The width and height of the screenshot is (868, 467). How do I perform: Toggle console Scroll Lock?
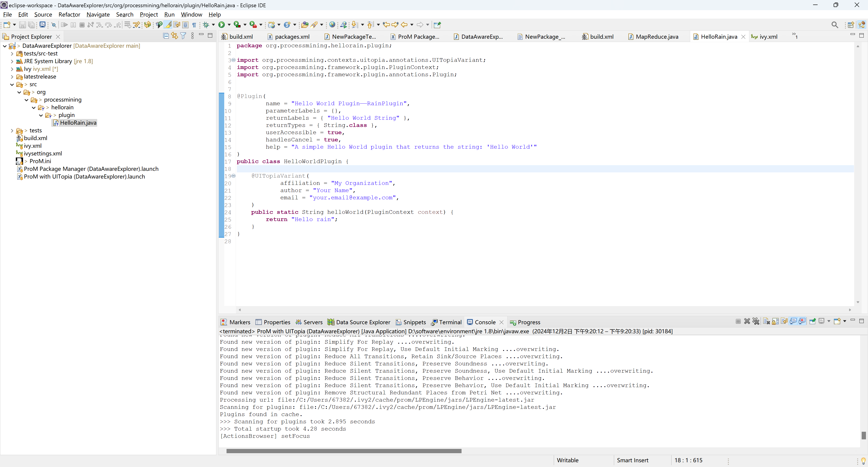coord(775,321)
